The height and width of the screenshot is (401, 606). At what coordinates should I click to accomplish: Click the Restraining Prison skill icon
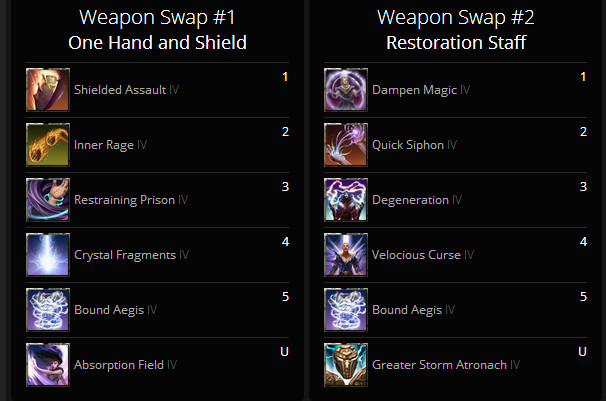coord(48,200)
